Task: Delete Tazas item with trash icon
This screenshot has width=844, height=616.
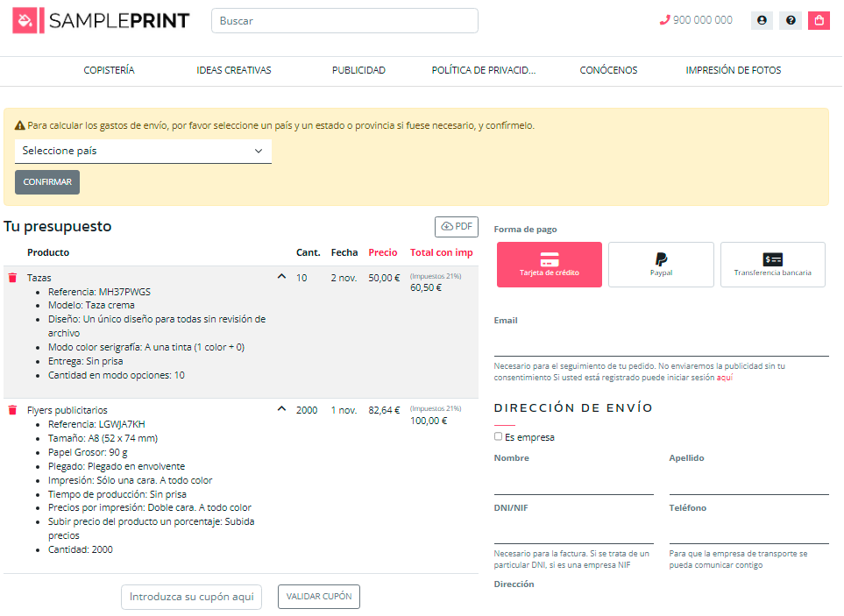Action: 12,278
